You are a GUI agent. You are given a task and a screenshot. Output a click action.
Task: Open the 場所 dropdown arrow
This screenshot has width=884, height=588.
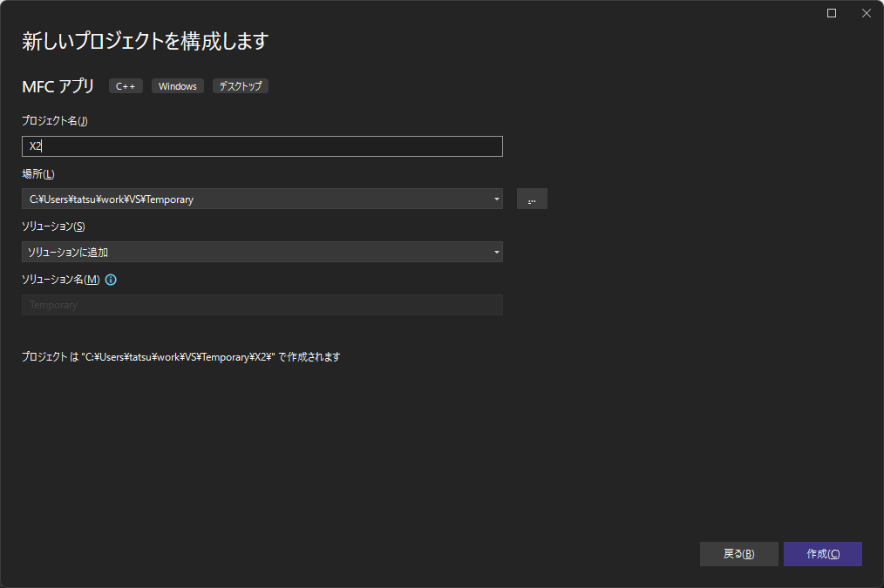pos(496,199)
